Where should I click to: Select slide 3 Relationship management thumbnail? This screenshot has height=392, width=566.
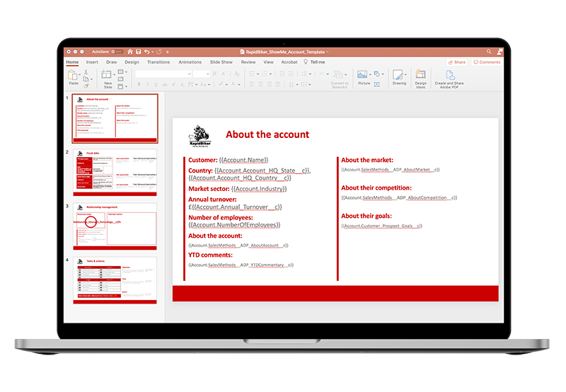tap(115, 226)
